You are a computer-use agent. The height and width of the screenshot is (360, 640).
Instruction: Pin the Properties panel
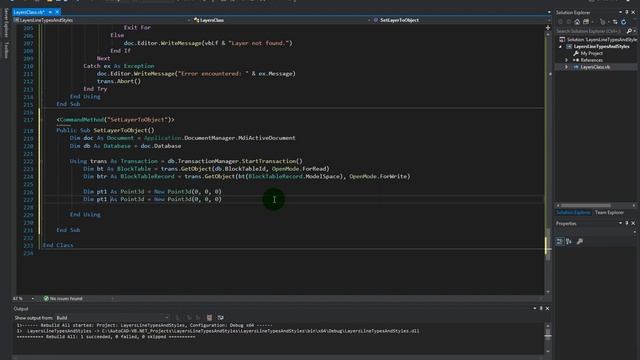click(x=627, y=223)
